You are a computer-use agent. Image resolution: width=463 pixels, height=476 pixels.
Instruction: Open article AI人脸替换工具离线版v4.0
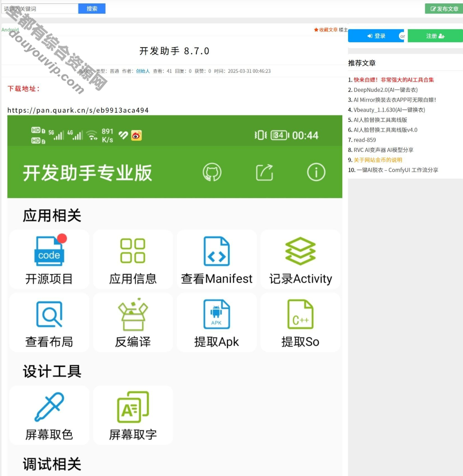tap(385, 130)
